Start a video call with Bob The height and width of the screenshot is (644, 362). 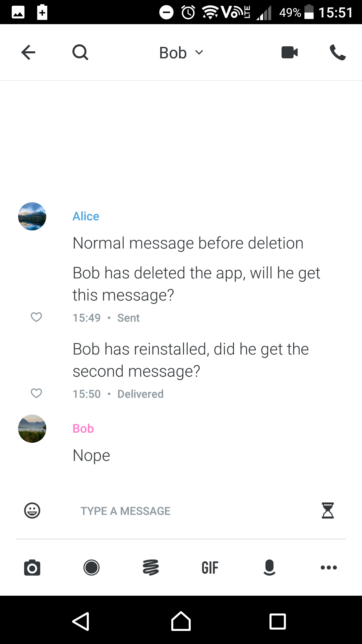(x=290, y=52)
